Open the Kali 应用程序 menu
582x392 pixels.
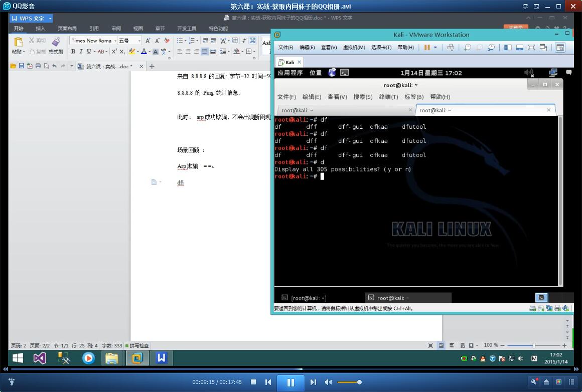pyautogui.click(x=290, y=73)
